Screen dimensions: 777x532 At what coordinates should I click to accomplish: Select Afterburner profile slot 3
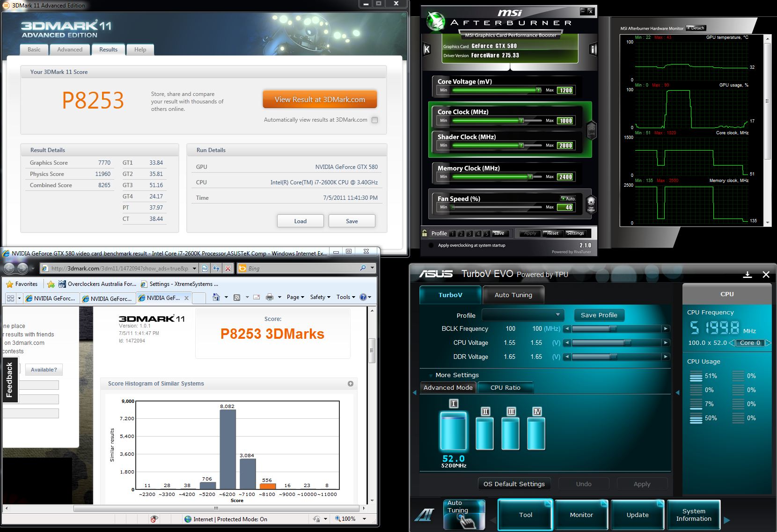469,233
